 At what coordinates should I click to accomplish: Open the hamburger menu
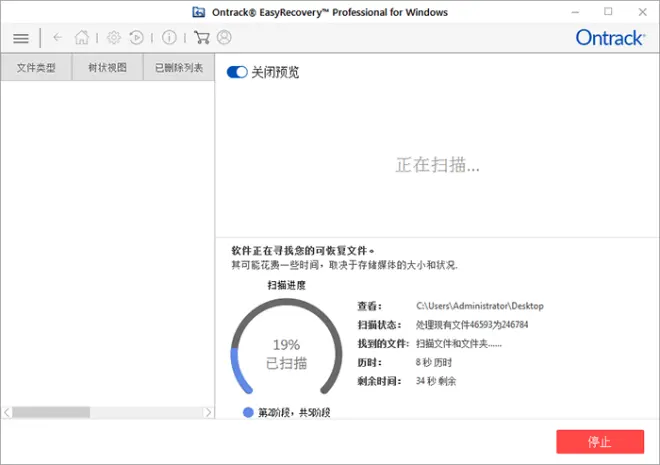[x=21, y=38]
